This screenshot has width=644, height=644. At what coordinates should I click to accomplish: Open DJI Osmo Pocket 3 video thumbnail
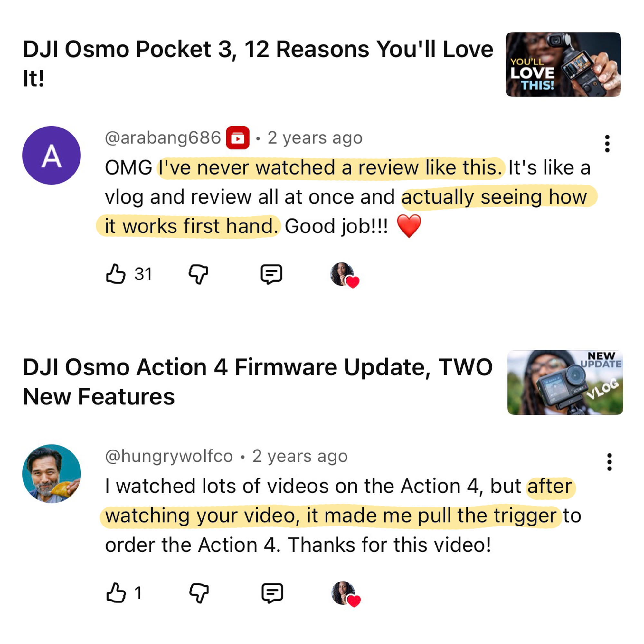[563, 64]
